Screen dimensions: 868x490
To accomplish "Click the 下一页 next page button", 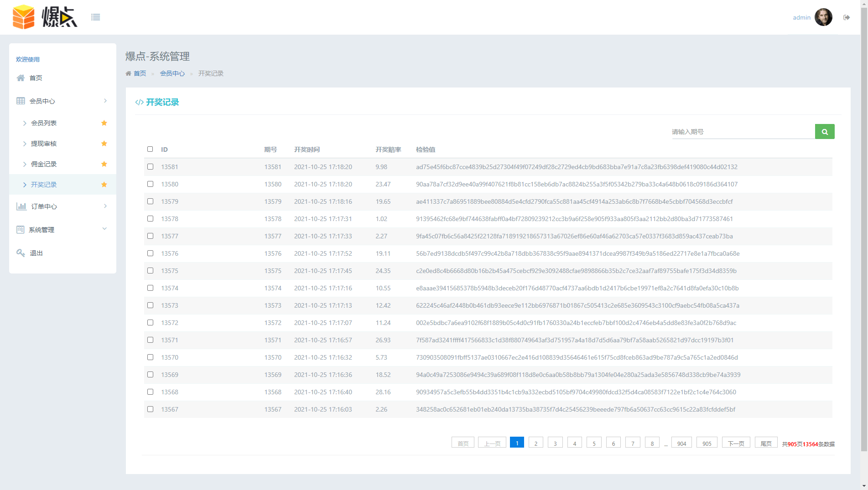I will coord(736,443).
